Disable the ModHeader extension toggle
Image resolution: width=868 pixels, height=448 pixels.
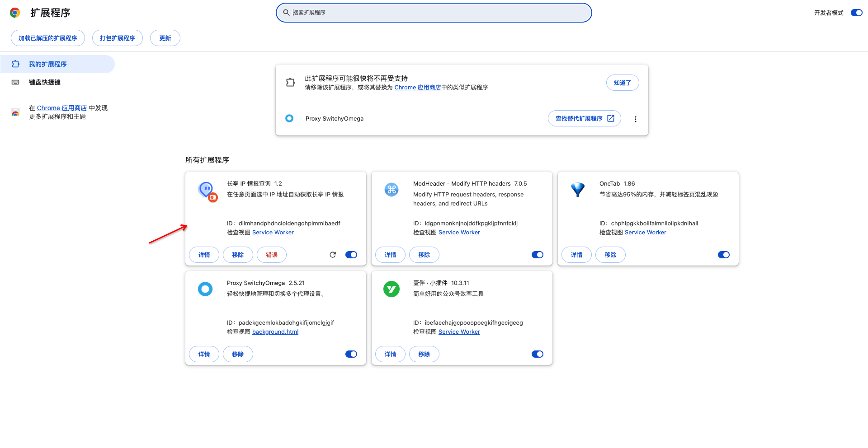[537, 255]
